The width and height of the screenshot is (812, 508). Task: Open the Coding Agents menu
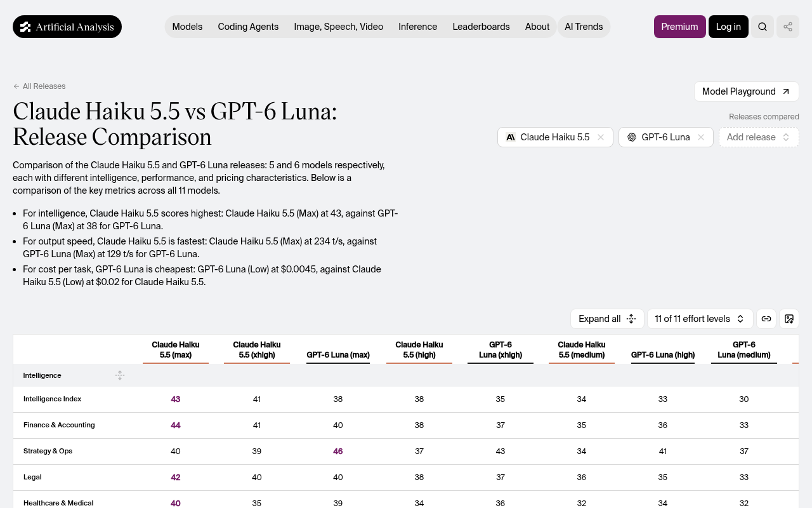pyautogui.click(x=248, y=27)
